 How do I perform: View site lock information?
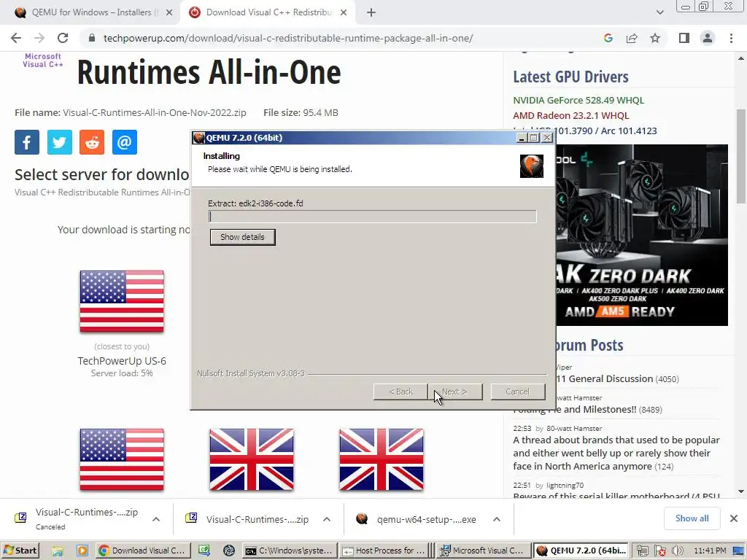[x=92, y=38]
